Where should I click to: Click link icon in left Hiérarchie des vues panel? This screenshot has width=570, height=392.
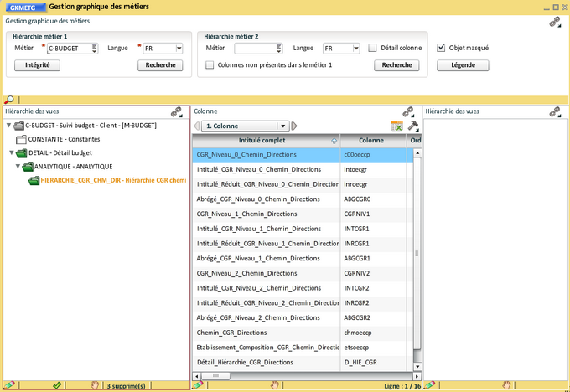[177, 111]
